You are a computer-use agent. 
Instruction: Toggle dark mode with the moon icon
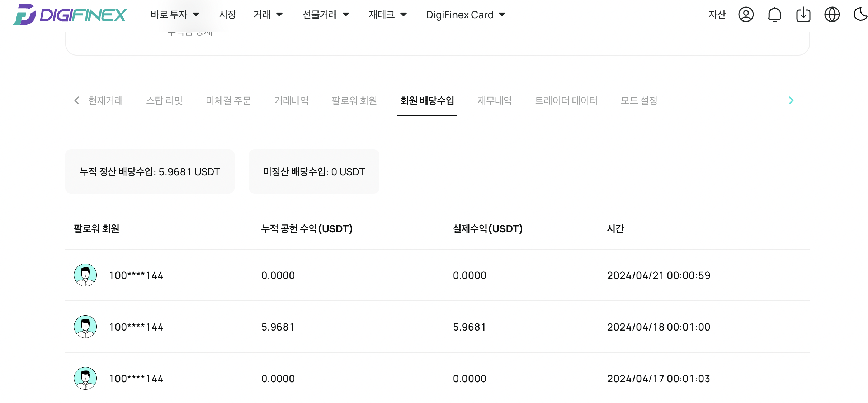coord(860,15)
